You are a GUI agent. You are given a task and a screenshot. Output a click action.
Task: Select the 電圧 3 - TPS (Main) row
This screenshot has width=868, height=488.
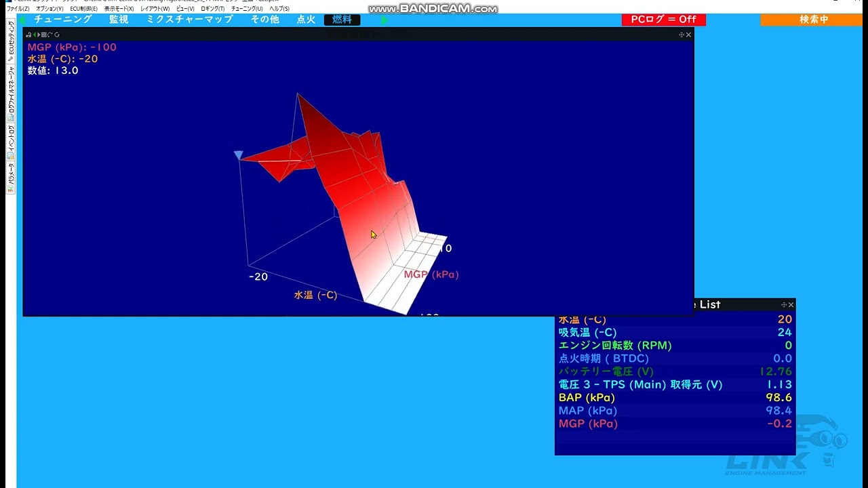point(675,384)
